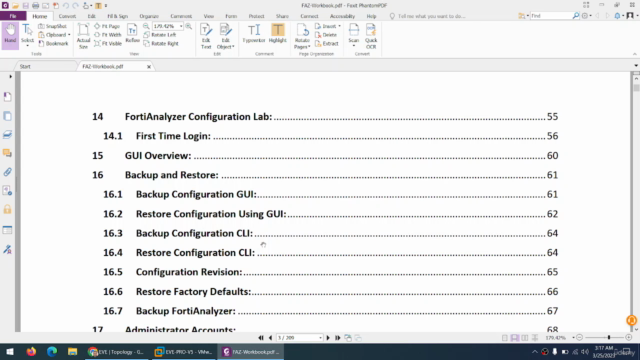
Task: Open the Bookmarks panel in the sidebar
Action: click(x=7, y=97)
